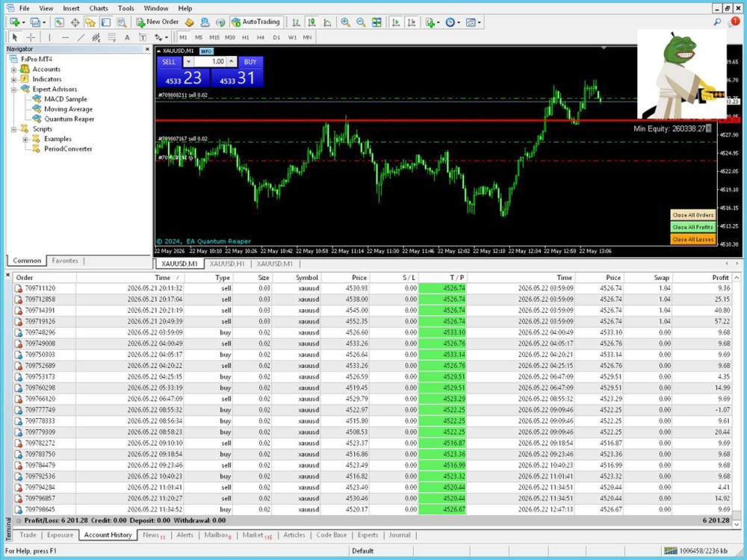Select the Cursor arrow tool
Screen dimensions: 747x560
pos(15,37)
